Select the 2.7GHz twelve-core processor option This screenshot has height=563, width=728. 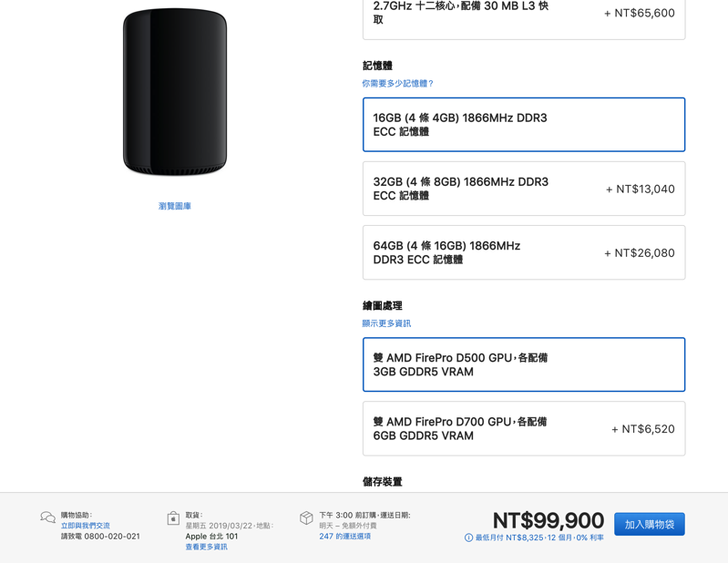click(x=524, y=16)
